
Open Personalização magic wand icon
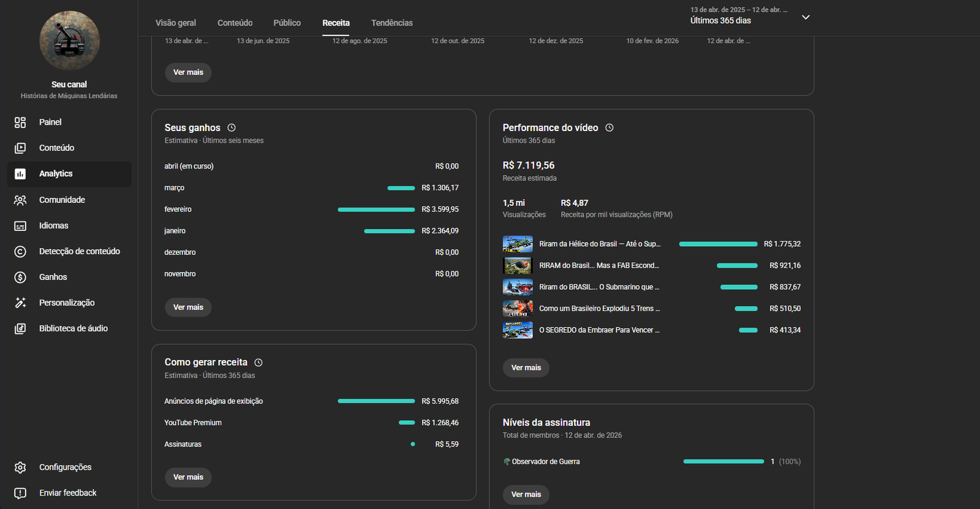[x=20, y=303]
